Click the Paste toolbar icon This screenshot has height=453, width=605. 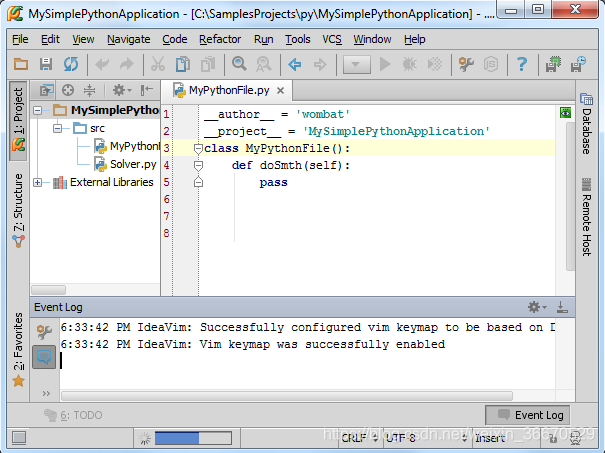(208, 64)
